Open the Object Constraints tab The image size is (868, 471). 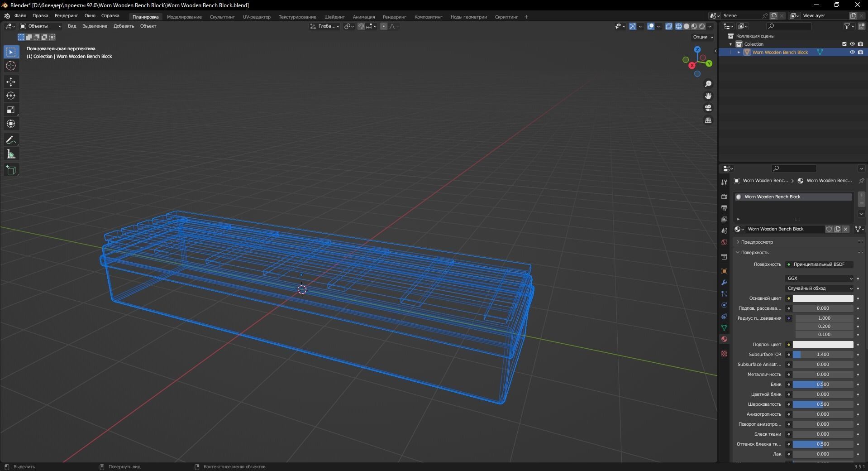click(724, 316)
